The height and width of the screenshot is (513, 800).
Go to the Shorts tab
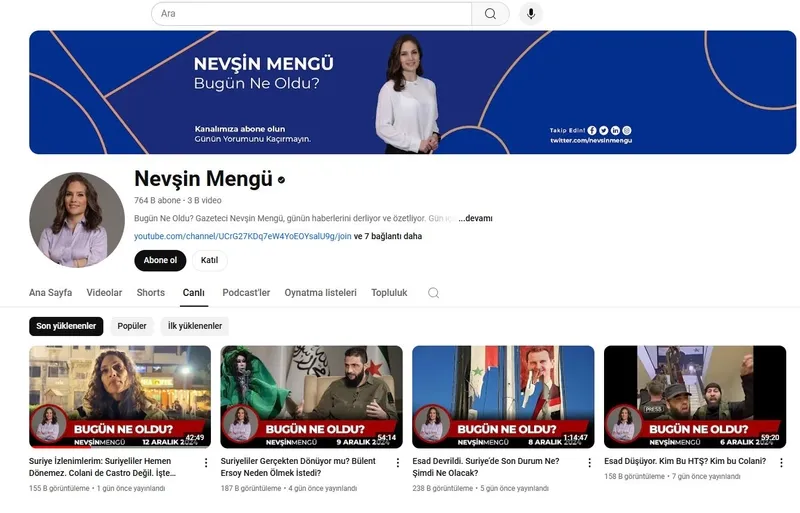click(x=151, y=293)
